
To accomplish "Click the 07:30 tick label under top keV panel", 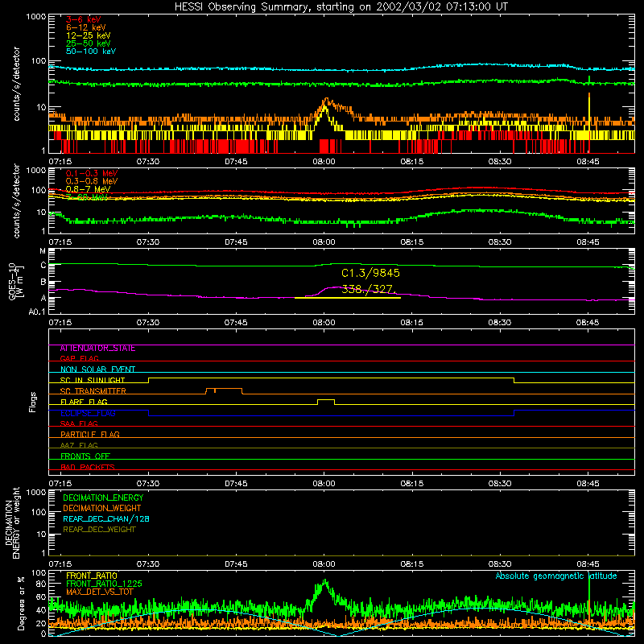I will point(148,162).
